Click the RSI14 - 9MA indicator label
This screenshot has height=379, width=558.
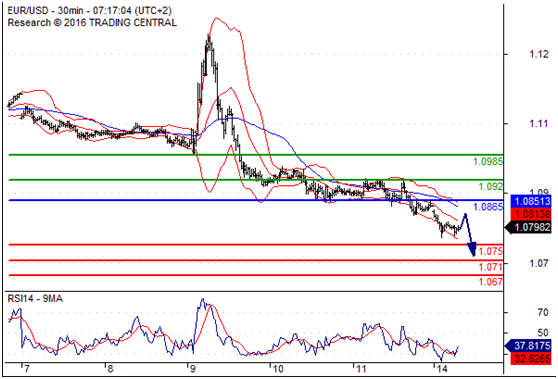click(35, 298)
